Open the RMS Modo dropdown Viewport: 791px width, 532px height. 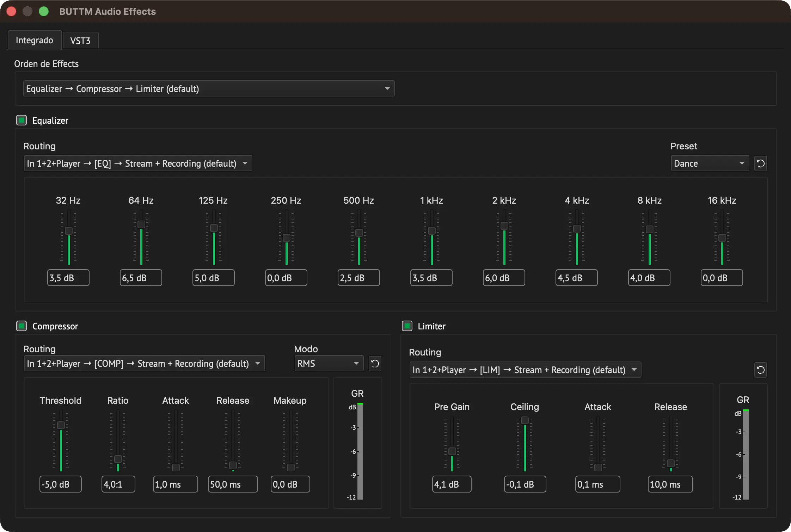point(329,364)
